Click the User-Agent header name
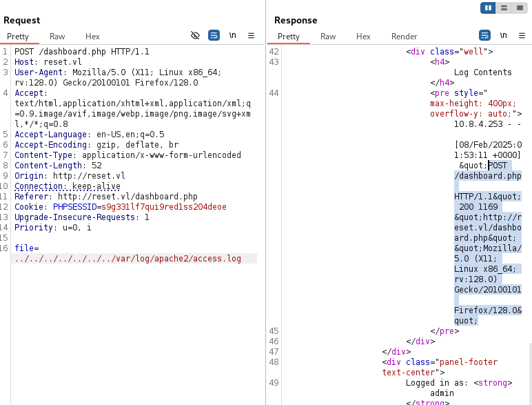The image size is (532, 405). 39,72
